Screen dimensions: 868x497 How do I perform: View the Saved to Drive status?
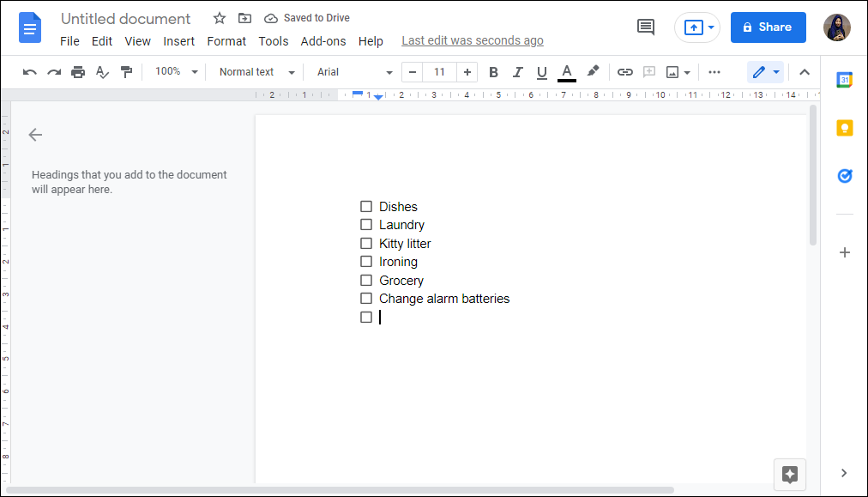click(307, 18)
